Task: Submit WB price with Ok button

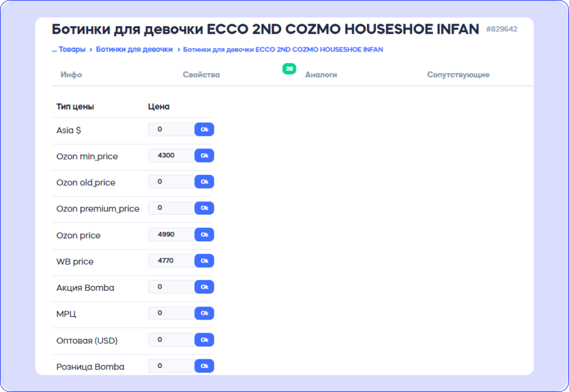Action: [x=204, y=261]
